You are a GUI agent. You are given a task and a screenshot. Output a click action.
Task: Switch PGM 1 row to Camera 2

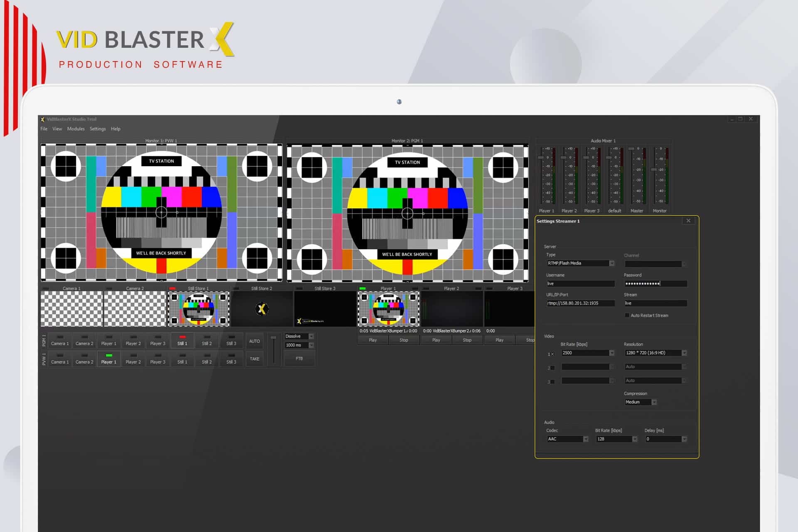click(84, 340)
